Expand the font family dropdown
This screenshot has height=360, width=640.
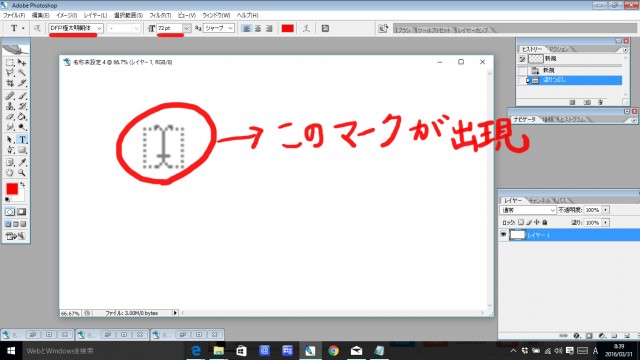(x=99, y=28)
